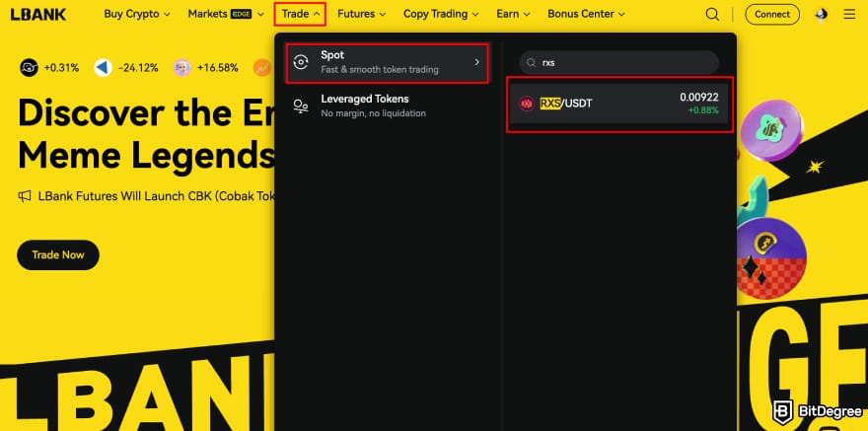Select Leveraged Tokens menu entry
The image size is (868, 431).
click(x=387, y=107)
